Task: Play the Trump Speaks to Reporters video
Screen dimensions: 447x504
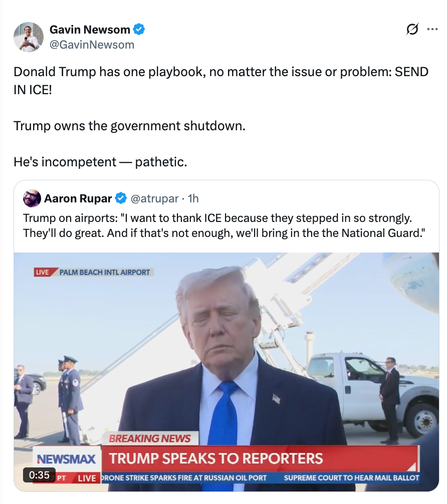Action: pos(227,372)
